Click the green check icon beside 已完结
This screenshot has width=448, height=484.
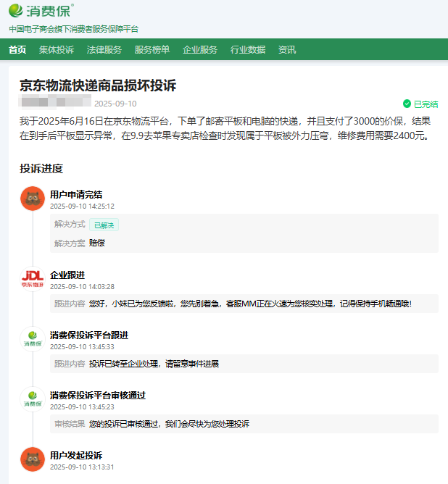point(407,104)
